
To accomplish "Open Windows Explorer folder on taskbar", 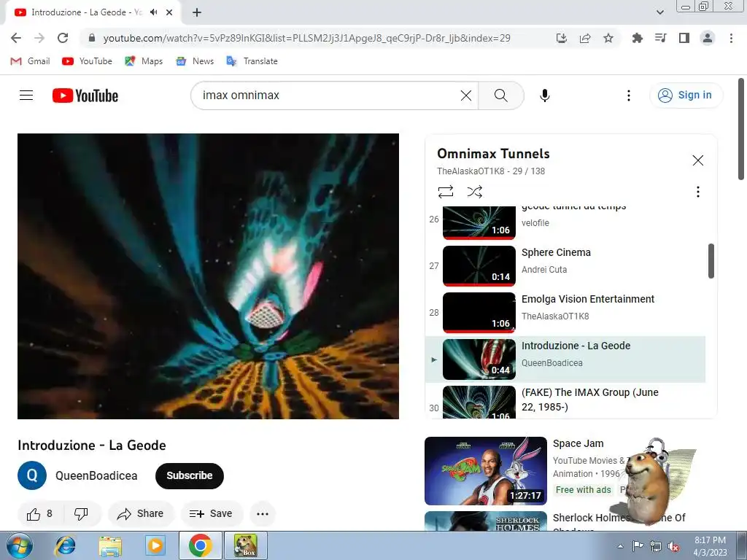I will click(110, 545).
